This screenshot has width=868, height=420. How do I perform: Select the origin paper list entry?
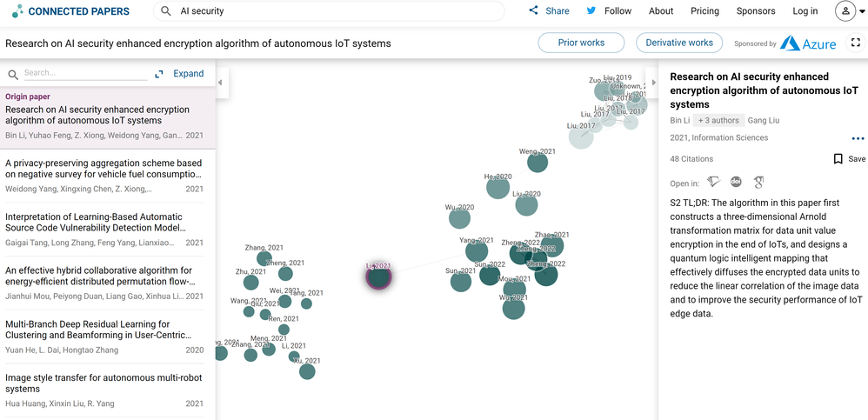point(107,118)
